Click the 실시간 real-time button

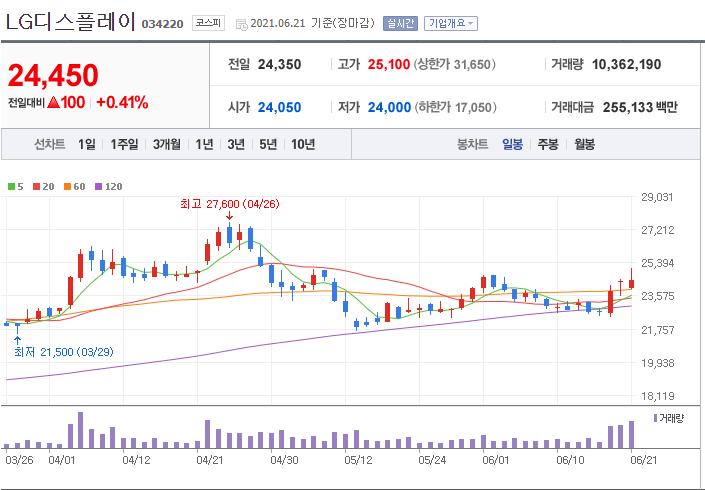[x=400, y=23]
